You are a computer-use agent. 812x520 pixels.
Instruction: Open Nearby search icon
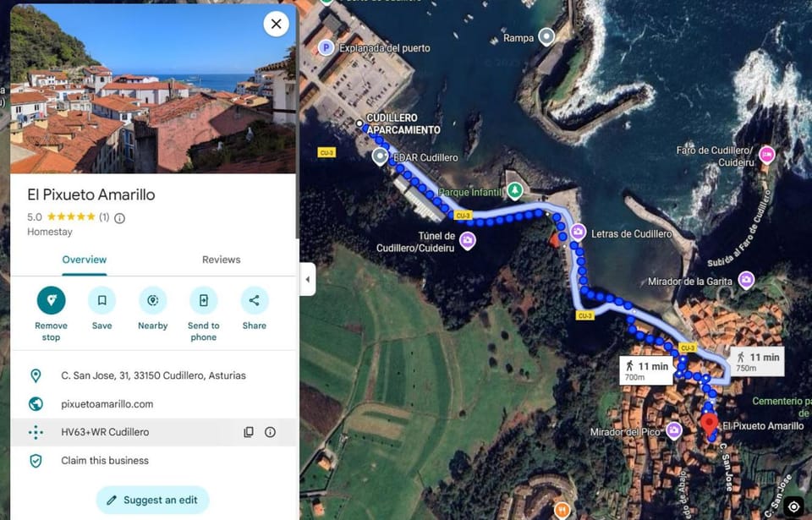(x=153, y=300)
